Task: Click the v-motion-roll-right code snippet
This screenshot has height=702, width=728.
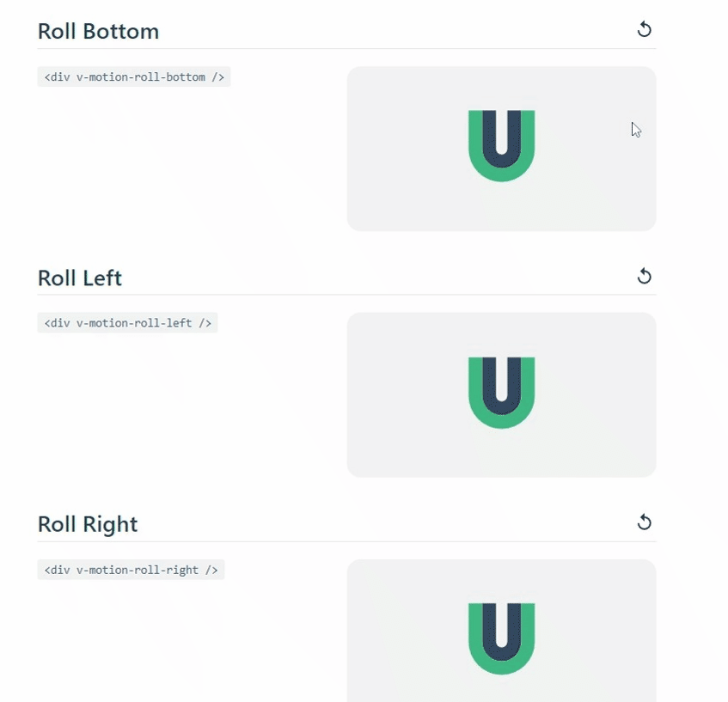Action: [x=131, y=570]
